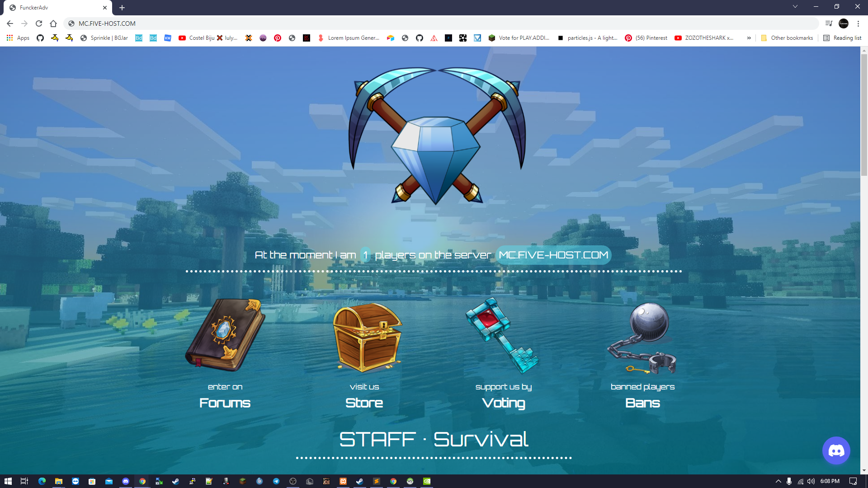This screenshot has width=868, height=488.
Task: Open the browser window dropdown arrow
Action: pyautogui.click(x=795, y=6)
